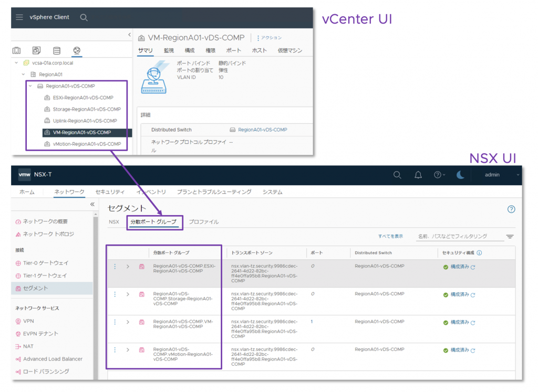Click the セキュリティ構成 info icon
This screenshot has width=538, height=392.
[x=479, y=253]
